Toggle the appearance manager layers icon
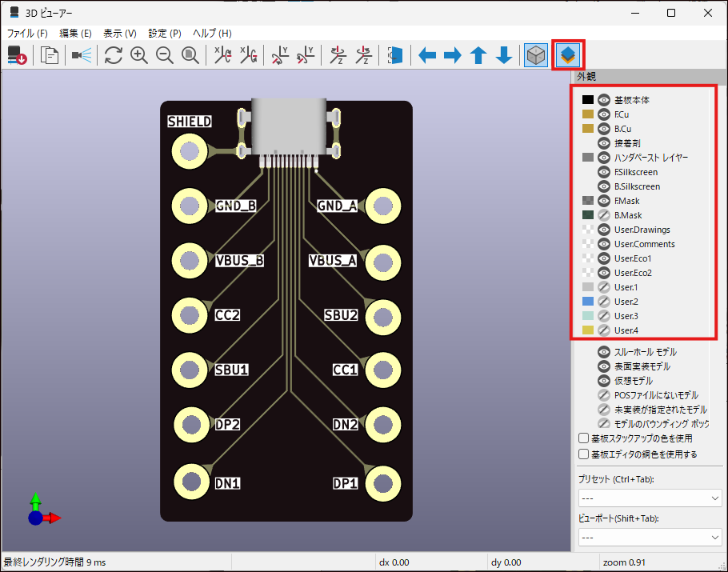This screenshot has height=572, width=728. click(567, 55)
